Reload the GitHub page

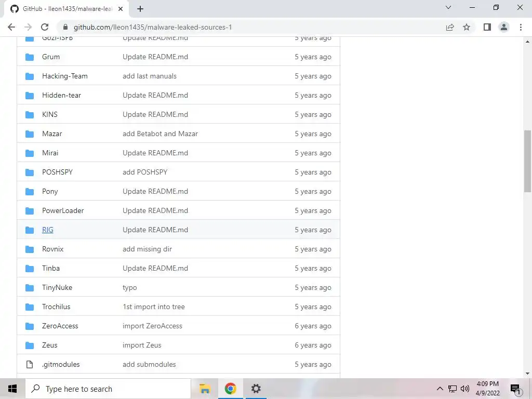pos(45,27)
